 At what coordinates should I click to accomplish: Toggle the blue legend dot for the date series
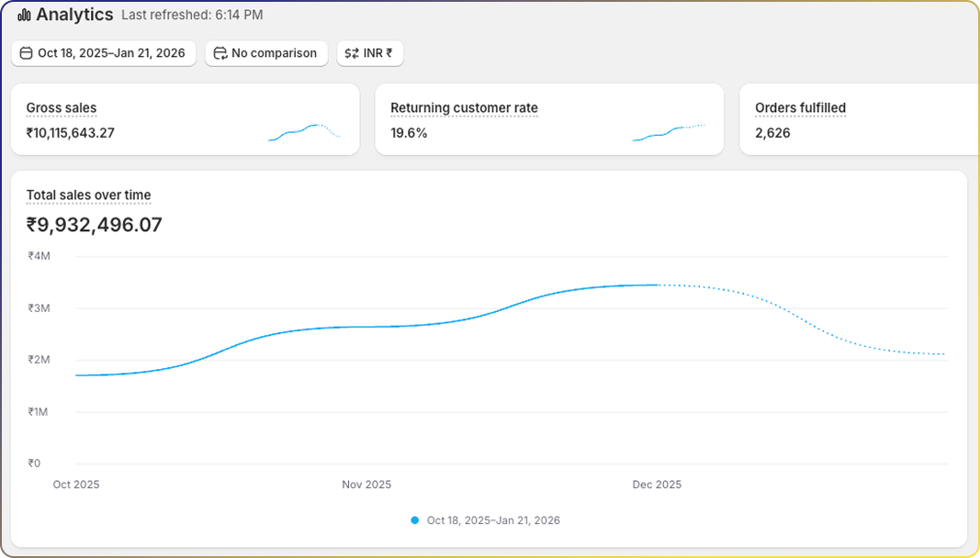point(415,520)
